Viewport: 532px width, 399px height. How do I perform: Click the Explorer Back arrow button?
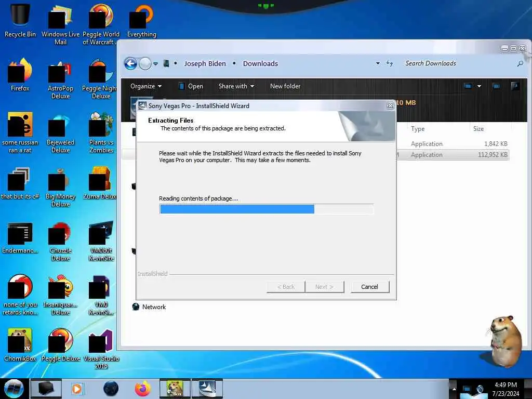click(x=130, y=63)
